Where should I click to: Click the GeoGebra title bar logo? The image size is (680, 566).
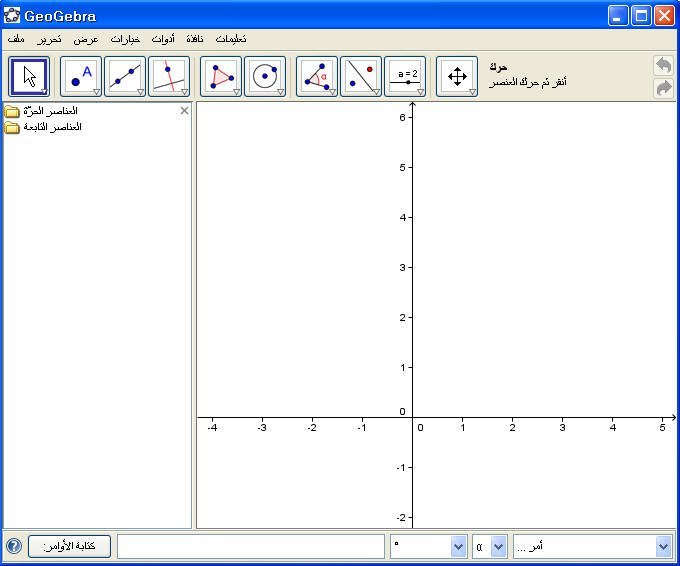coord(12,16)
